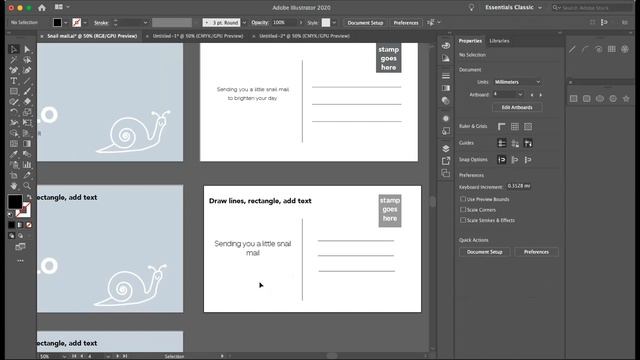The width and height of the screenshot is (640, 360).
Task: Click Preferences in control bar
Action: pyautogui.click(x=406, y=23)
